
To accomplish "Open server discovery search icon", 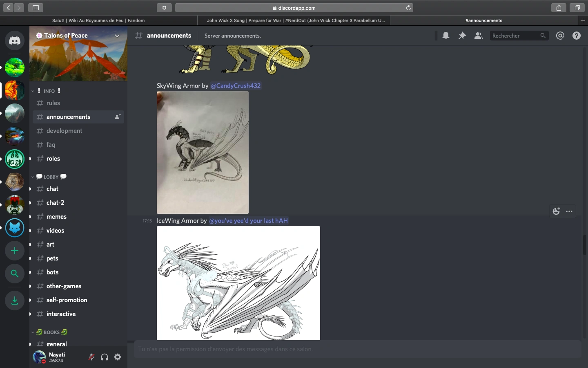I will click(15, 274).
